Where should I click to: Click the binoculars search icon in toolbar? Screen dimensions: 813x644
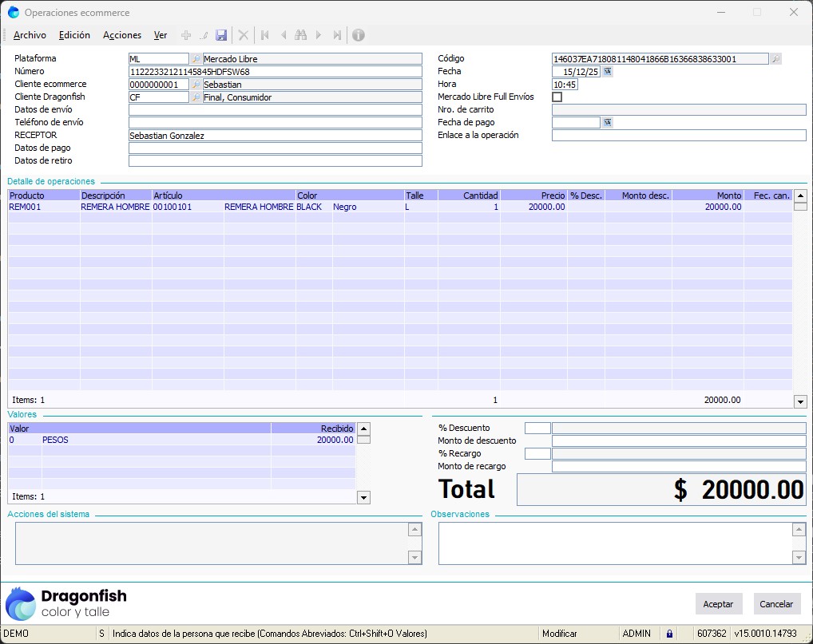pyautogui.click(x=300, y=35)
